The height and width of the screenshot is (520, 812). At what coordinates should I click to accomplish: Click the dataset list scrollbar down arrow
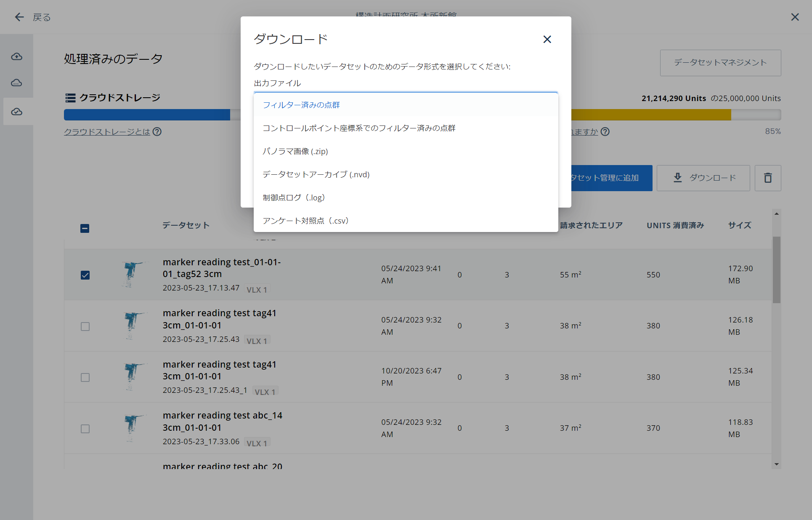coord(777,464)
